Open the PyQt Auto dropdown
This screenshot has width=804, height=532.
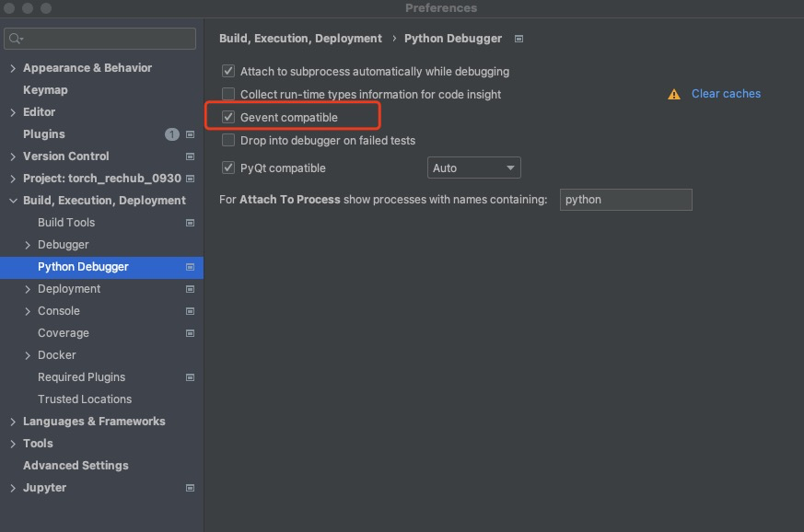pos(473,168)
